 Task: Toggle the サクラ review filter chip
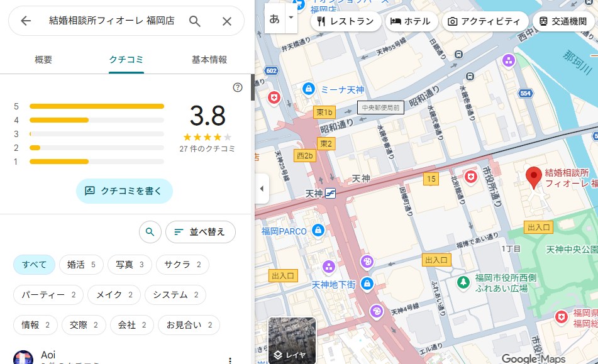(x=182, y=265)
